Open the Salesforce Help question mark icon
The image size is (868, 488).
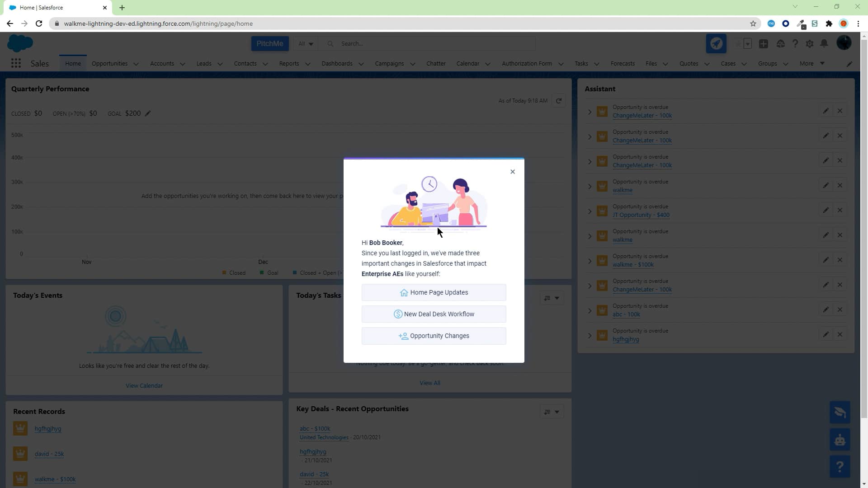(795, 43)
